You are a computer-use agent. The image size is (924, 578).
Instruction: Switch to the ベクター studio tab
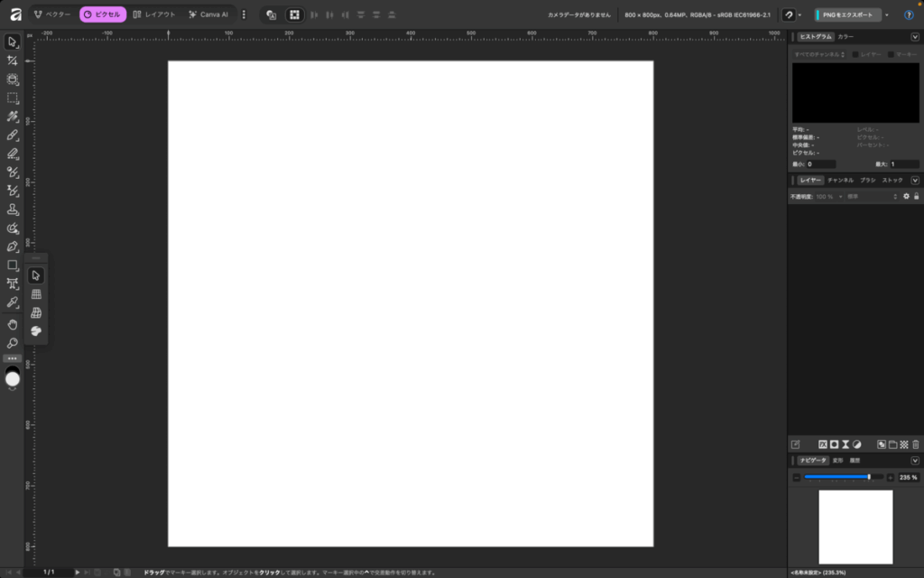pyautogui.click(x=52, y=14)
